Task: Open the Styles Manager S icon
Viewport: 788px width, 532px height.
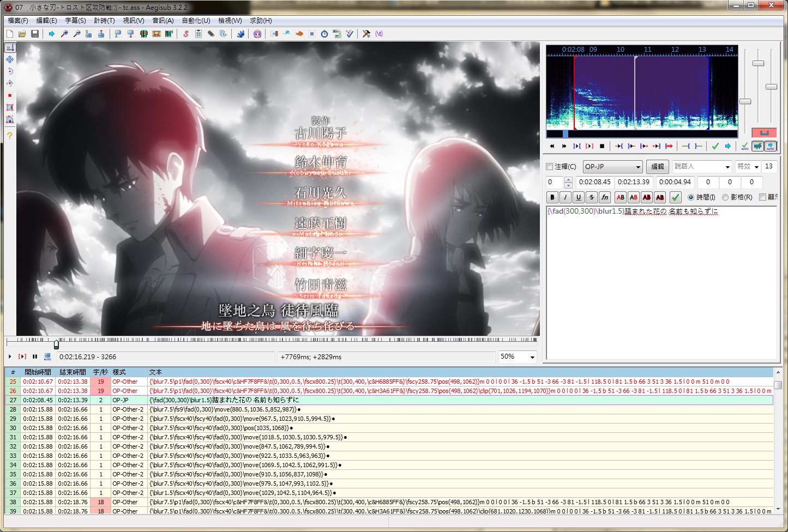Action: (x=186, y=34)
